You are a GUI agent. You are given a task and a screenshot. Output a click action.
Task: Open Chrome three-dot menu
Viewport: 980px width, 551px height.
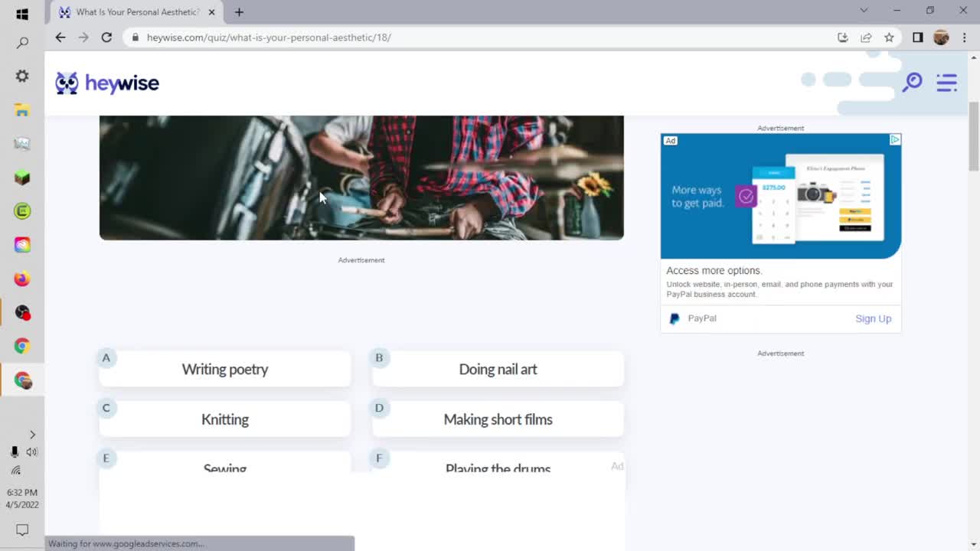coord(964,37)
